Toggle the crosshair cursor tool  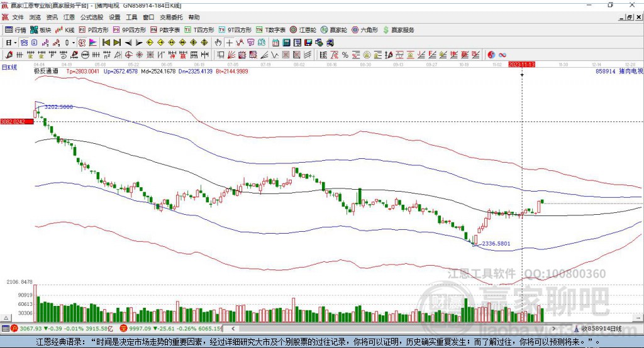tap(229, 43)
